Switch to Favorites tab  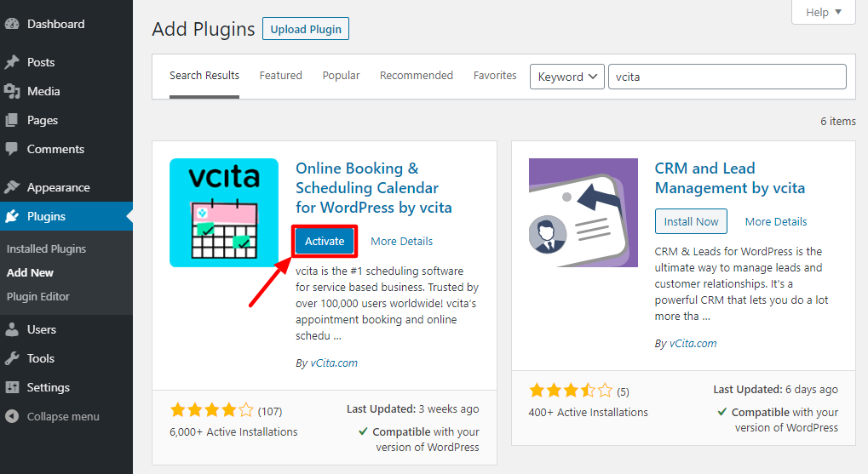(495, 76)
